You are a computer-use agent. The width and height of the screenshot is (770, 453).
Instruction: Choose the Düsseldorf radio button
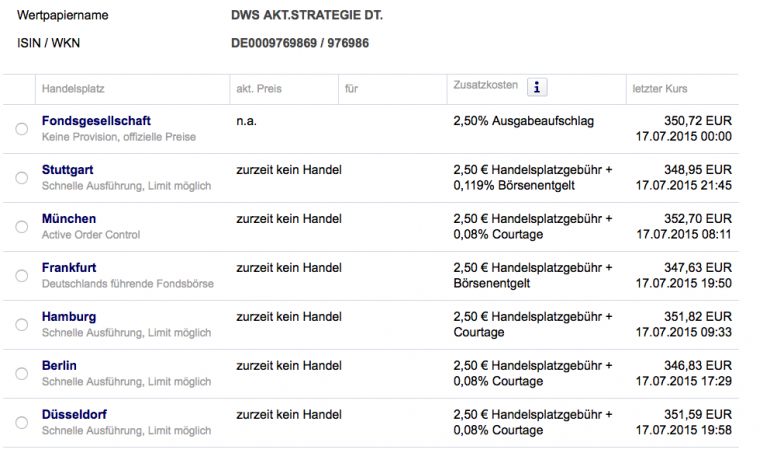[x=22, y=423]
